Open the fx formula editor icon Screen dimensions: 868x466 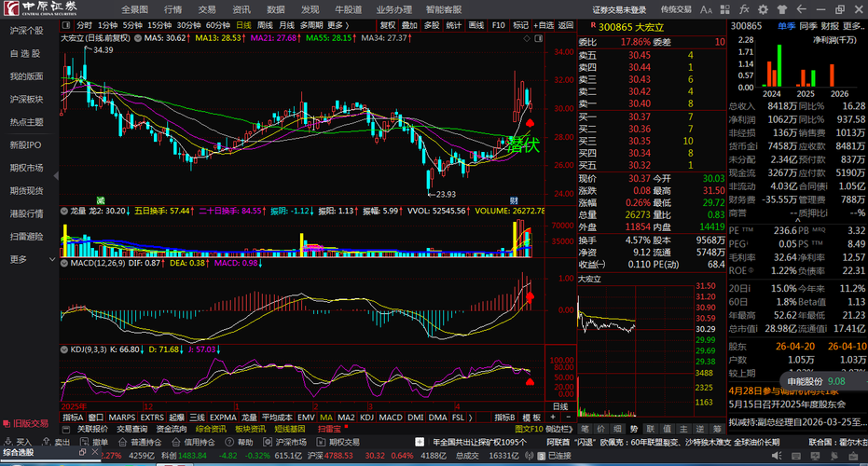pyautogui.click(x=744, y=9)
